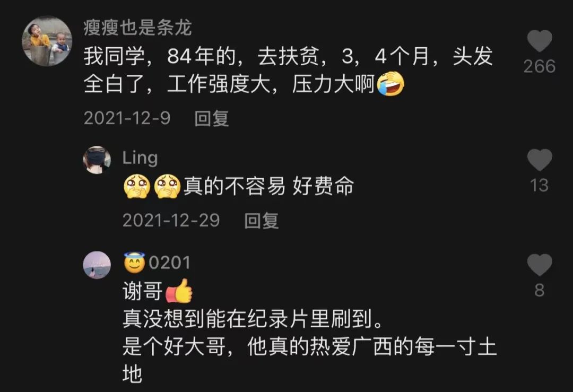Open the 0201 user's profile avatar

[x=97, y=265]
